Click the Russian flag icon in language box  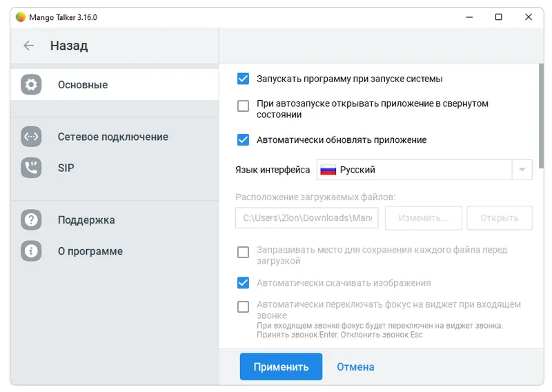328,170
